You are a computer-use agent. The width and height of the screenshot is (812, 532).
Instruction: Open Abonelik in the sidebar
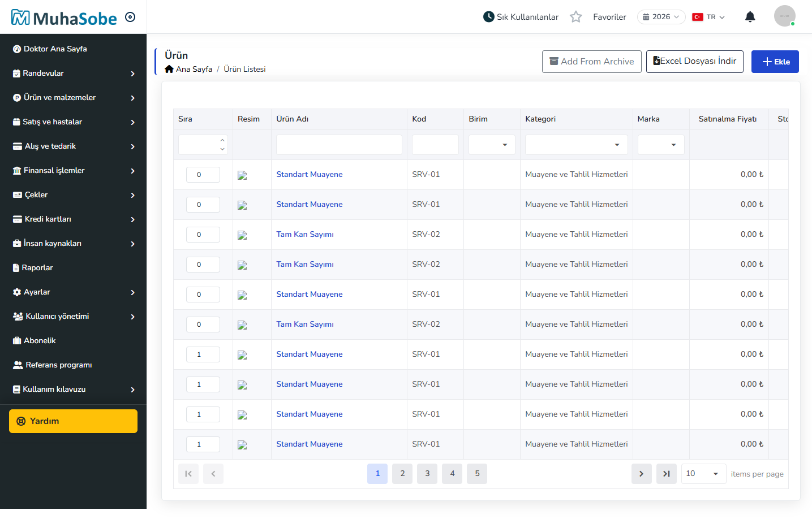click(74, 341)
